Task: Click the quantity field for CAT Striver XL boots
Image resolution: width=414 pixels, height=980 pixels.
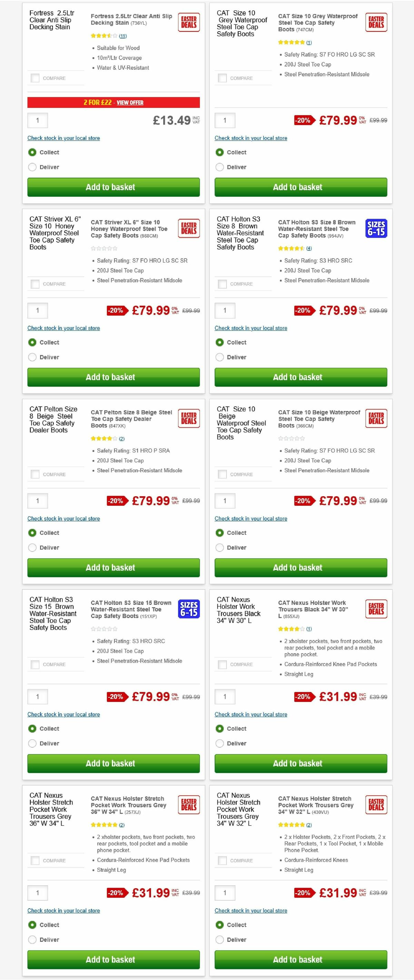Action: pyautogui.click(x=37, y=310)
